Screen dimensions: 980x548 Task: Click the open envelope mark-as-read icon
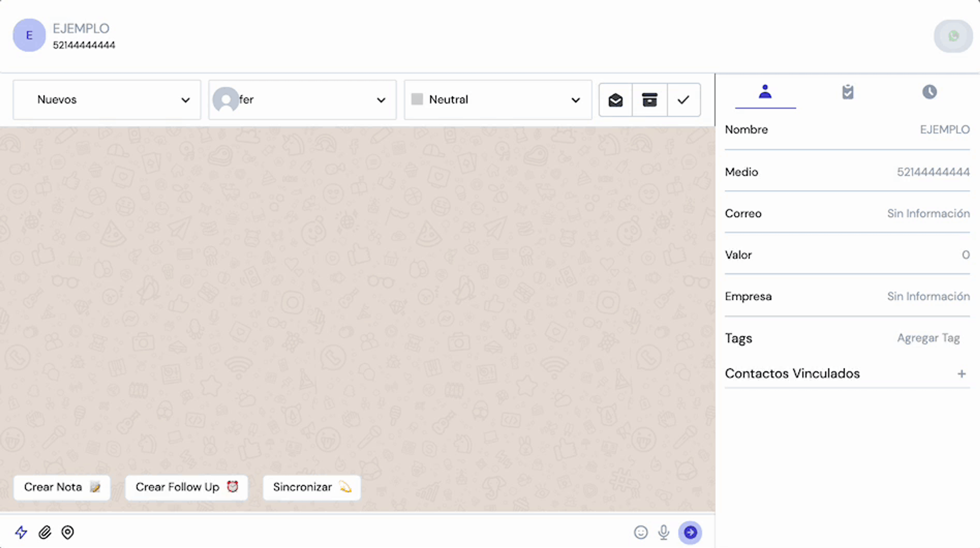point(616,100)
